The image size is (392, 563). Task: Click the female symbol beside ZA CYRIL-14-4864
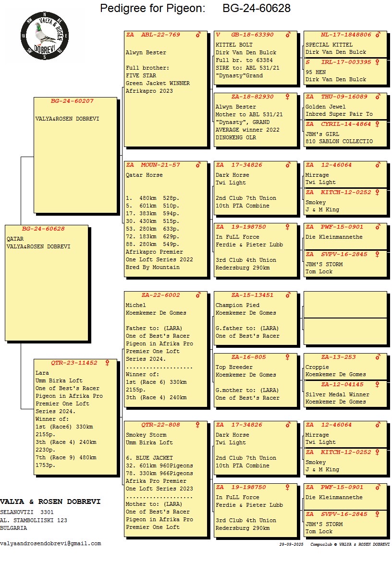point(378,124)
